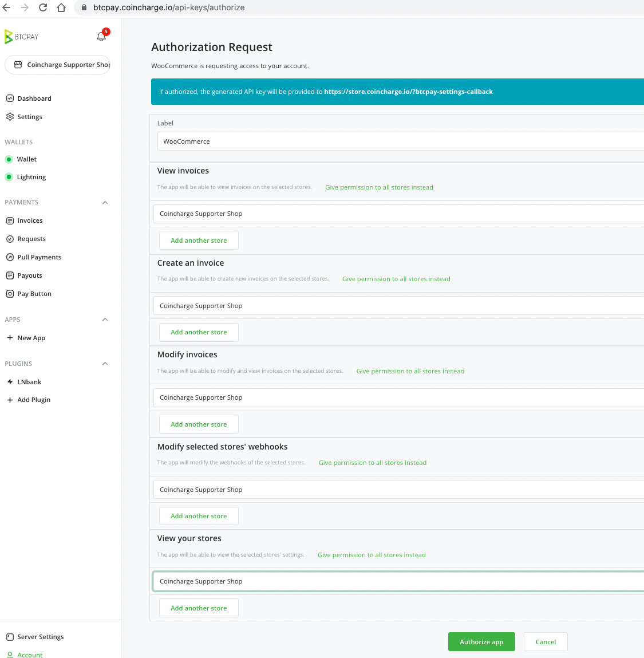Open Requests in the sidebar

point(31,239)
